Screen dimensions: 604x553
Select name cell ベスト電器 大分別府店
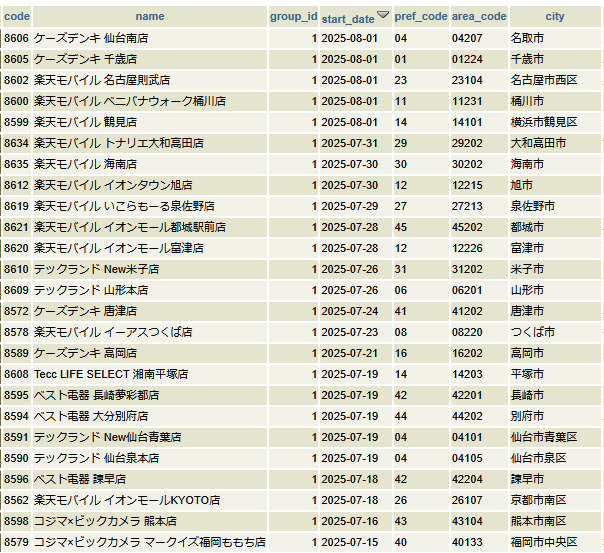click(150, 416)
